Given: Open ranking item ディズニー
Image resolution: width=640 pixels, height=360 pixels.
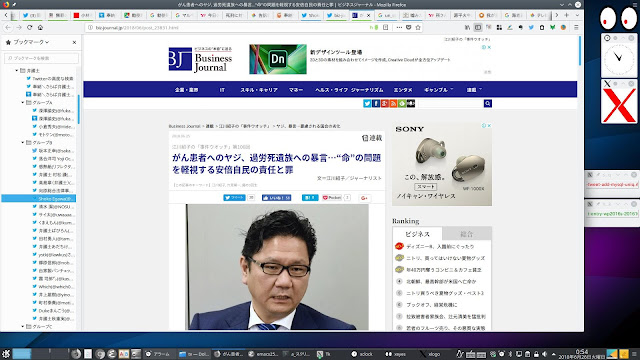Looking at the screenshot, I should point(440,247).
